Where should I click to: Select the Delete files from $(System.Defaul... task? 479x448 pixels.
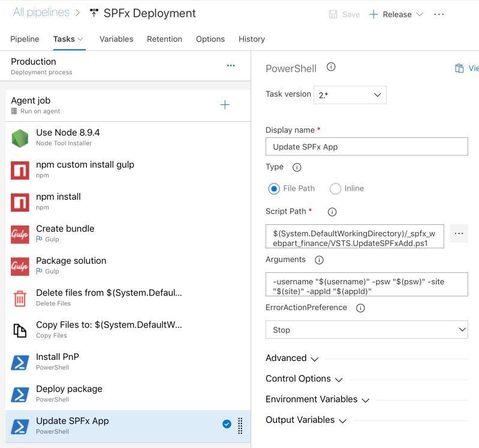[128, 298]
